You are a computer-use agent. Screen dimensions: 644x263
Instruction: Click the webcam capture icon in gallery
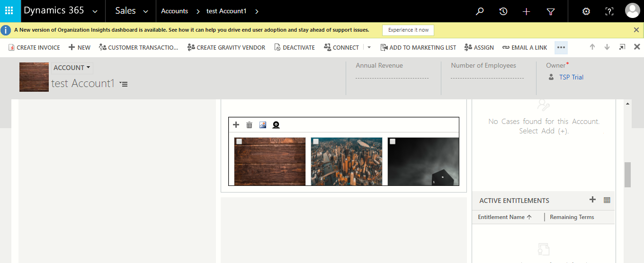(x=276, y=125)
